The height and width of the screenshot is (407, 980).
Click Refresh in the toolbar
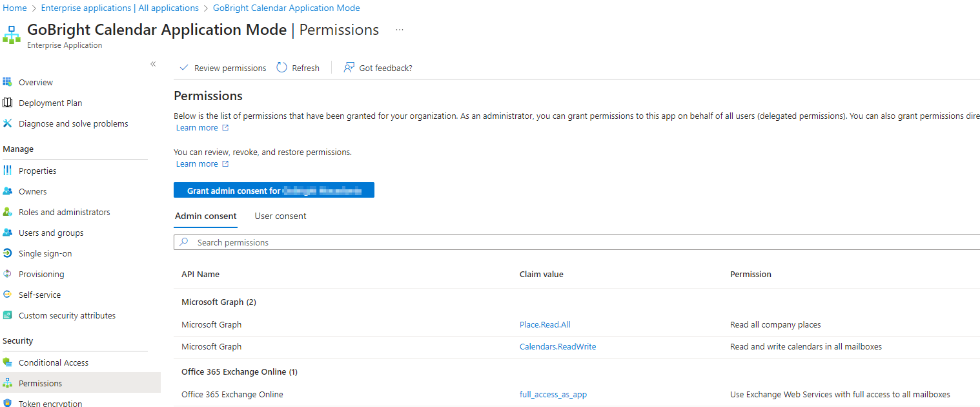pos(298,68)
